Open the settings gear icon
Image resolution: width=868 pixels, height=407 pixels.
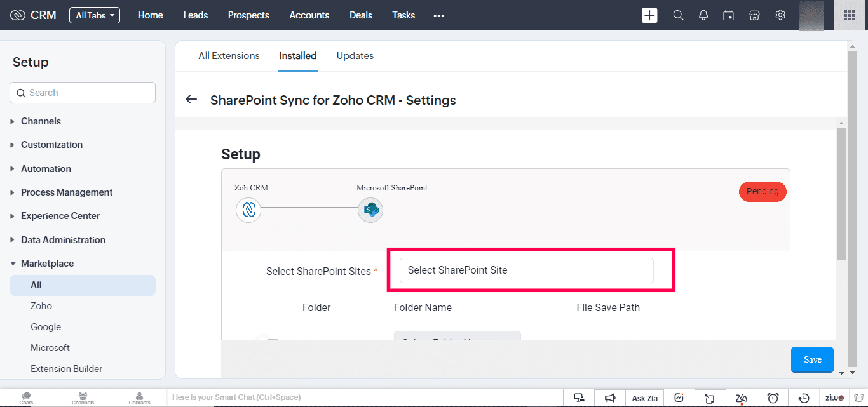(x=780, y=15)
